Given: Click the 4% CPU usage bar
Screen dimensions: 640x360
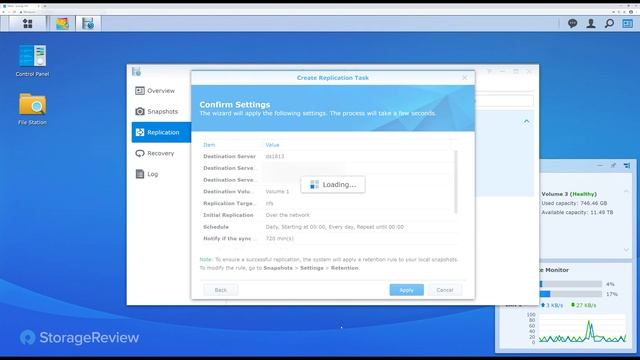Looking at the screenshot, I should click(x=571, y=284).
